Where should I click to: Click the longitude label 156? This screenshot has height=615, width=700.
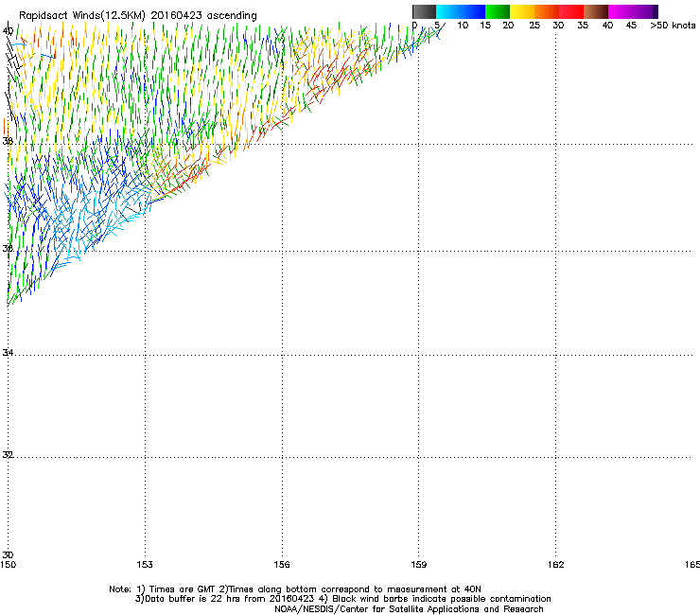click(x=282, y=565)
